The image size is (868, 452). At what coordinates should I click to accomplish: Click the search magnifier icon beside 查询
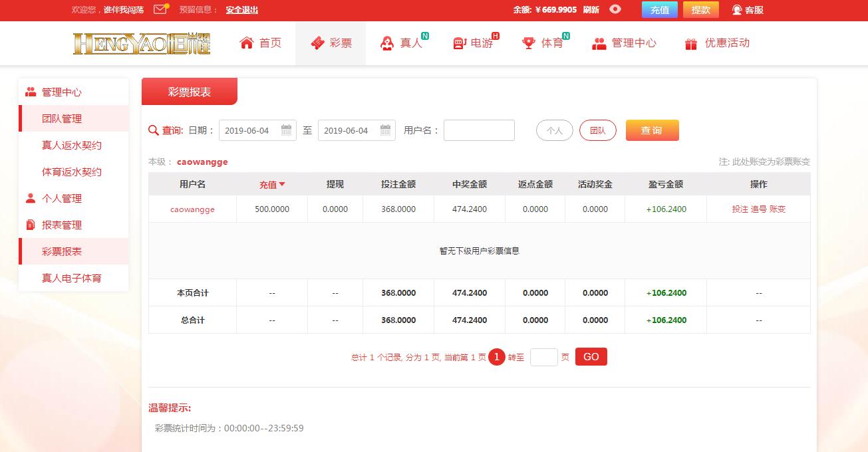(154, 130)
